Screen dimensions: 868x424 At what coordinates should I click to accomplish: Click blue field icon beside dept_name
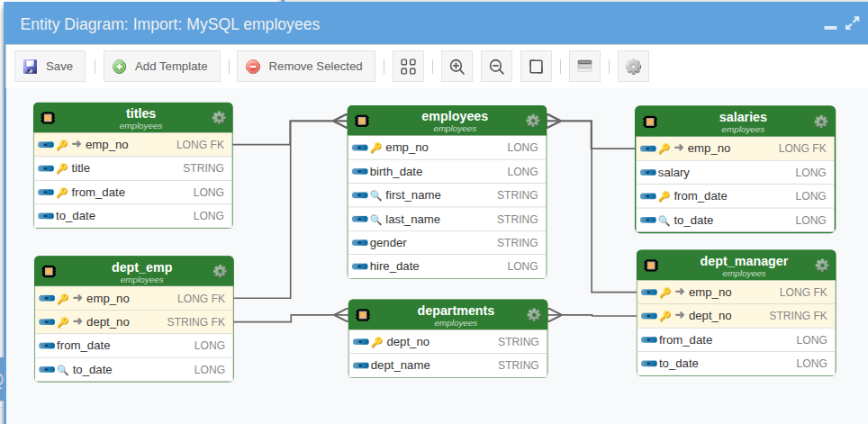pos(361,365)
